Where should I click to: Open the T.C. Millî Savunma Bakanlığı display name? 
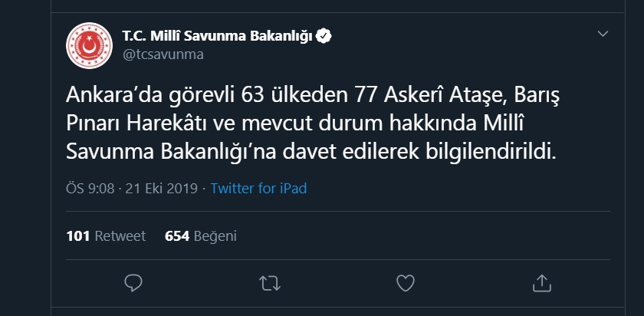tap(217, 36)
